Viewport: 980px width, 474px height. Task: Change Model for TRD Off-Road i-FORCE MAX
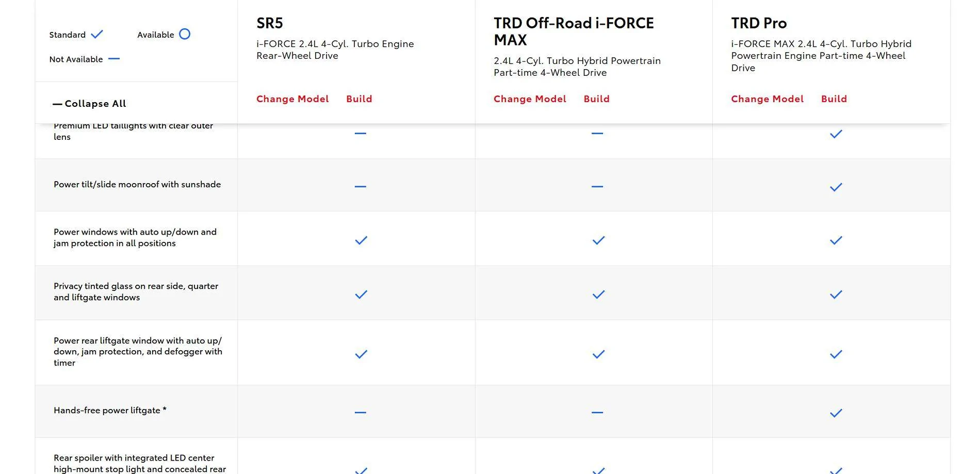pyautogui.click(x=530, y=99)
